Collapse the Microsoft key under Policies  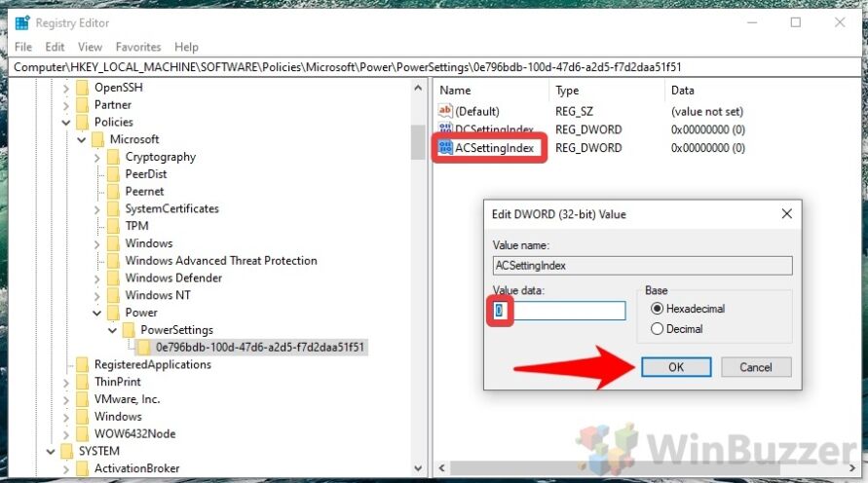coord(82,139)
